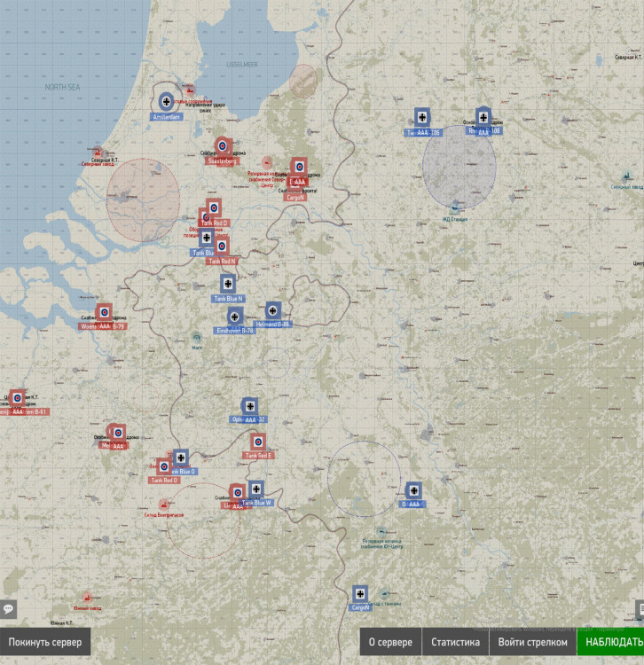Click the Мост bridge objective icon
The image size is (644, 665).
pos(196,338)
